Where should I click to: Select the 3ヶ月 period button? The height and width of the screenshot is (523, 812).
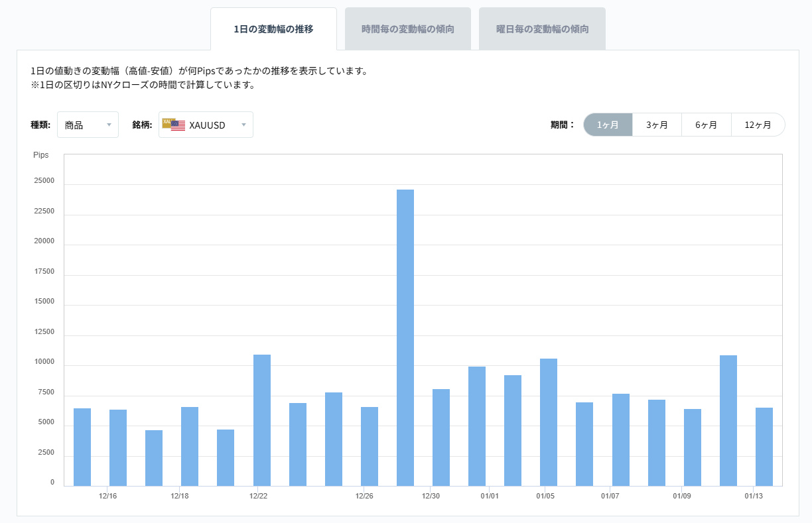click(657, 125)
